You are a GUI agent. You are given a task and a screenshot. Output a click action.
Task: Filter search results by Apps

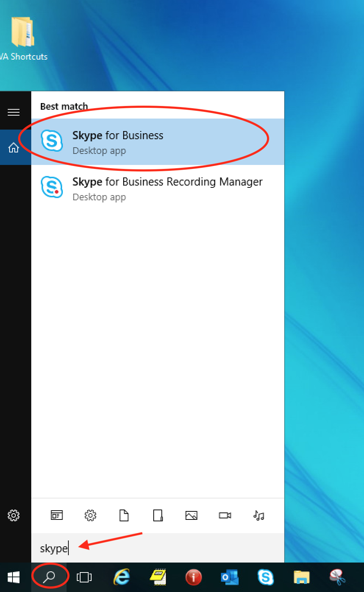tap(57, 515)
